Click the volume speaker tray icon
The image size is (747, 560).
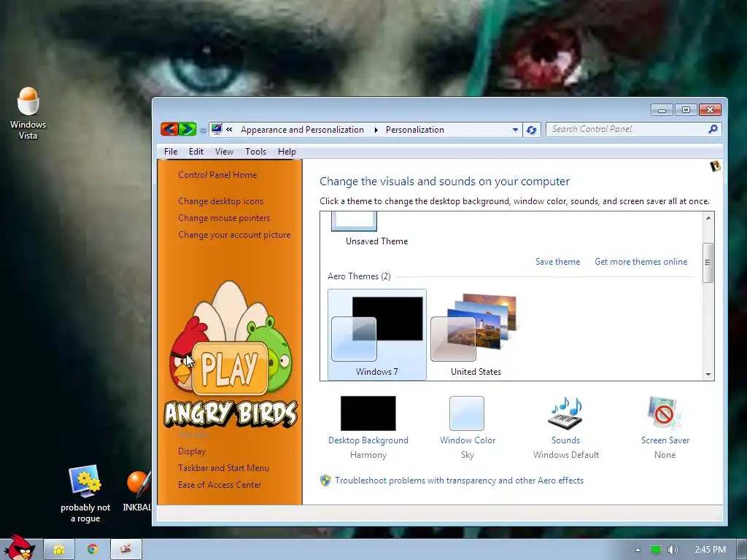tap(673, 550)
